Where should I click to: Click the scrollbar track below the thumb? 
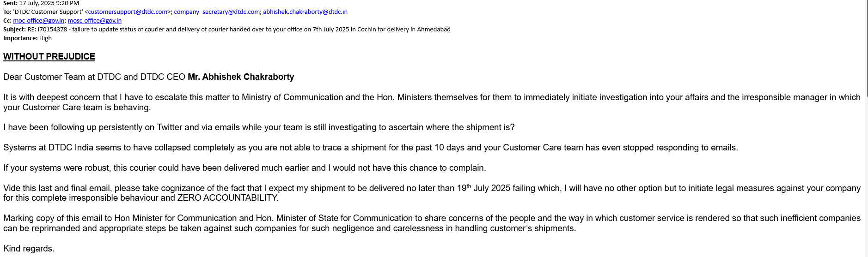click(x=866, y=175)
